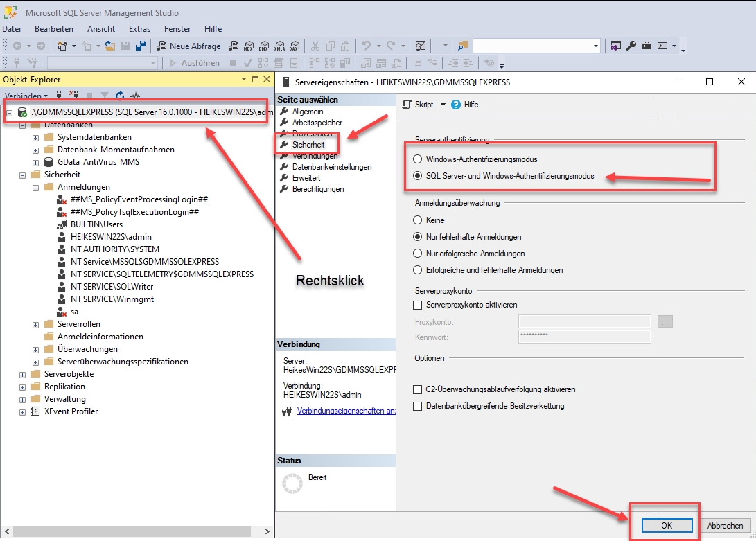Open the Verbinden dropdown in Objekt-Explorer
The image size is (756, 541).
(26, 96)
